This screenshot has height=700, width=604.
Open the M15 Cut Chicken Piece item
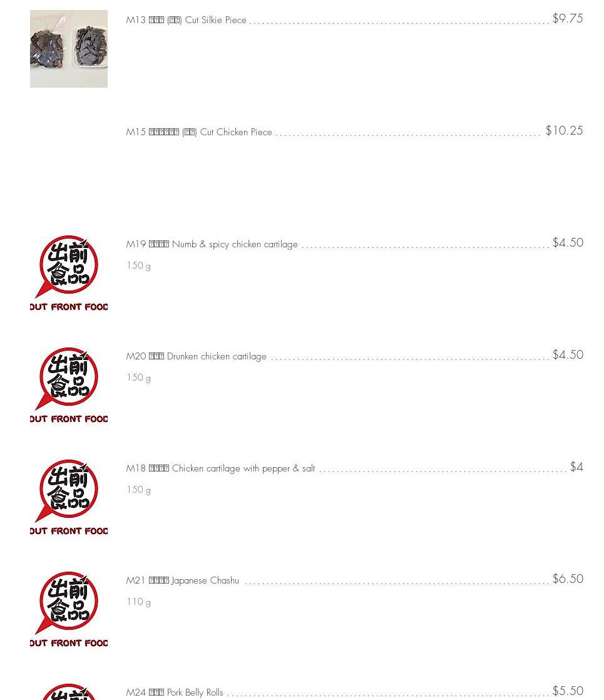point(199,132)
